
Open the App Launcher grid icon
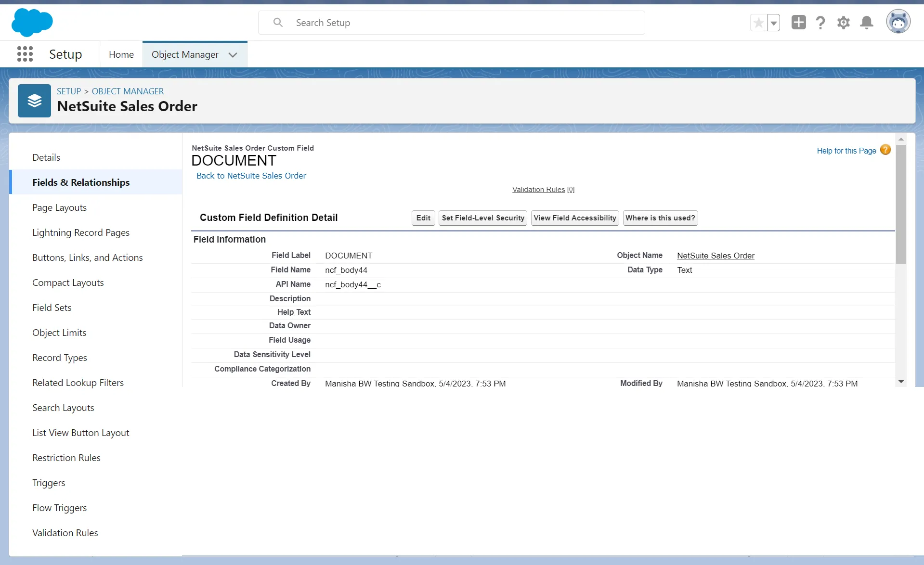25,54
